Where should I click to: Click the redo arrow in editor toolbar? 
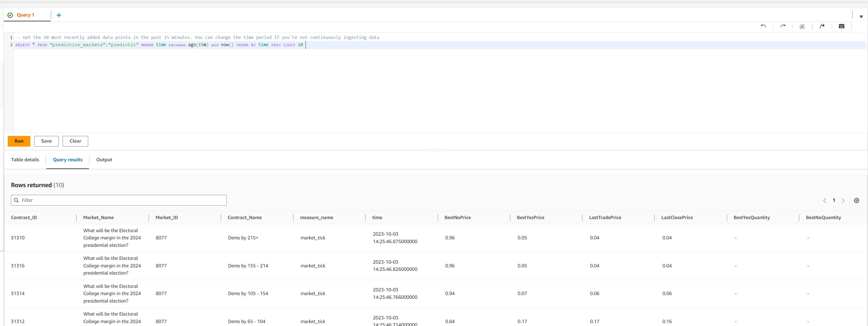point(783,26)
